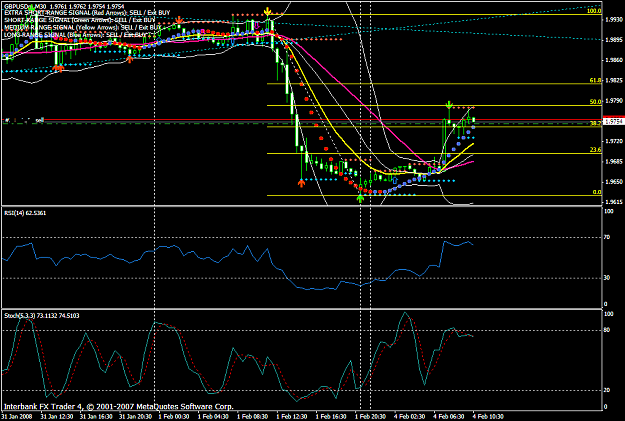Click the 1 Feb 00:30 time axis label
This screenshot has width=625, height=421.
coord(174,417)
